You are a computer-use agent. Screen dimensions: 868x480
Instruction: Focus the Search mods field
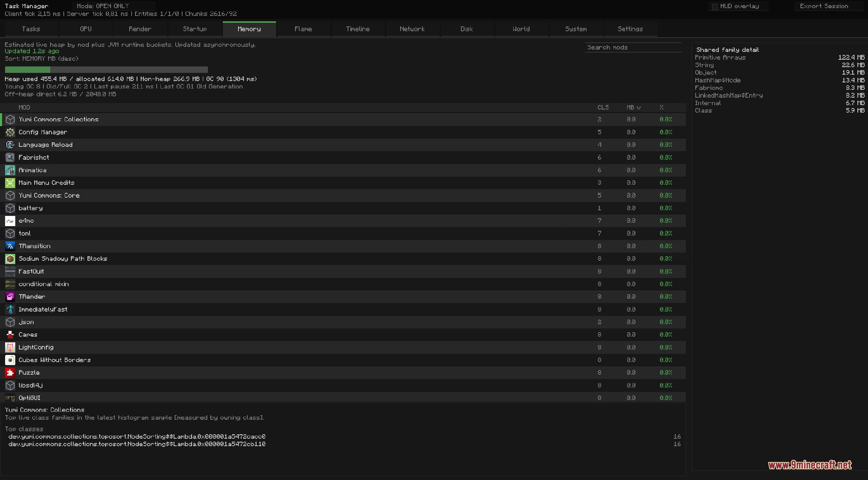(633, 47)
